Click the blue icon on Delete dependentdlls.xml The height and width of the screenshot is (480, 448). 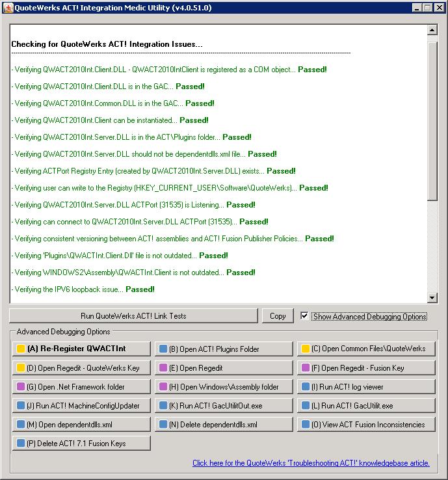pyautogui.click(x=163, y=424)
